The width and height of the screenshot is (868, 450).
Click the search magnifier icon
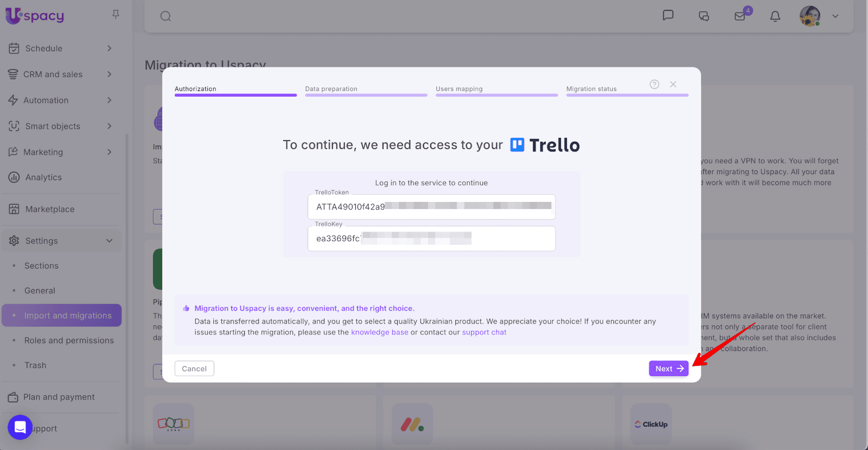point(165,16)
